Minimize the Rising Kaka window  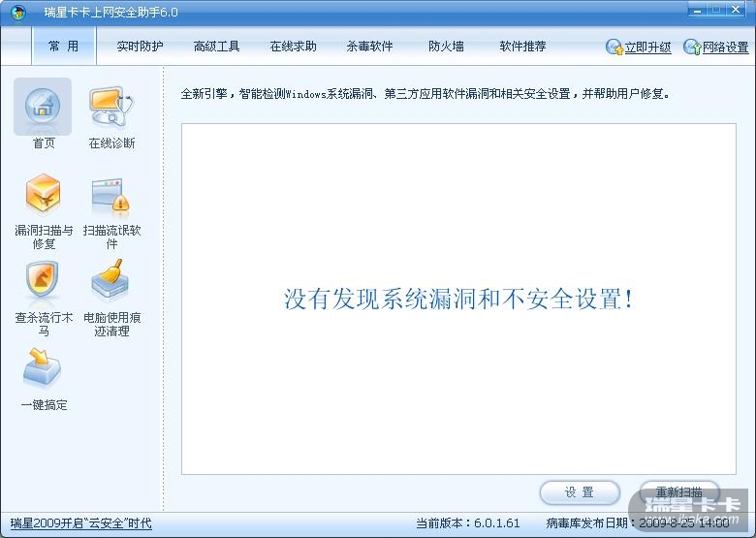pyautogui.click(x=697, y=10)
